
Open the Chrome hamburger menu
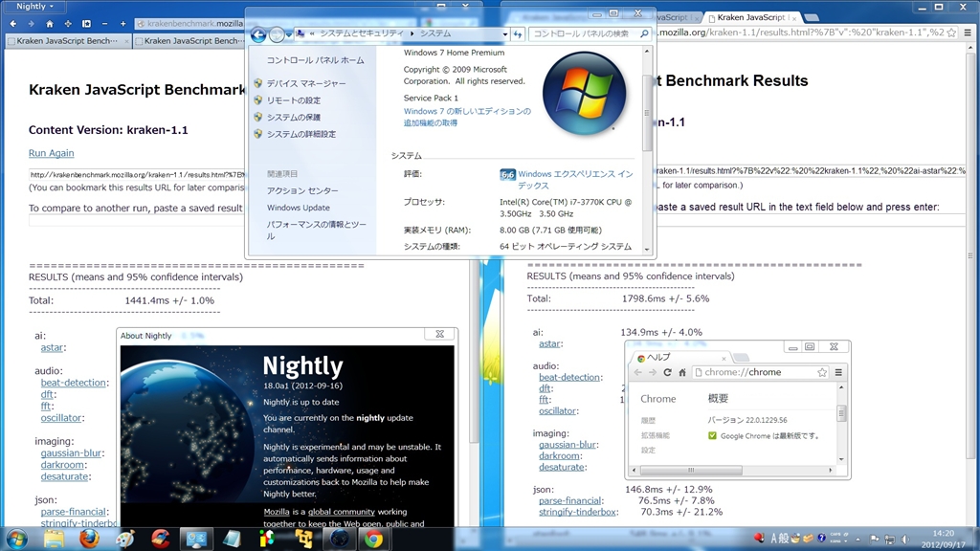(x=838, y=372)
